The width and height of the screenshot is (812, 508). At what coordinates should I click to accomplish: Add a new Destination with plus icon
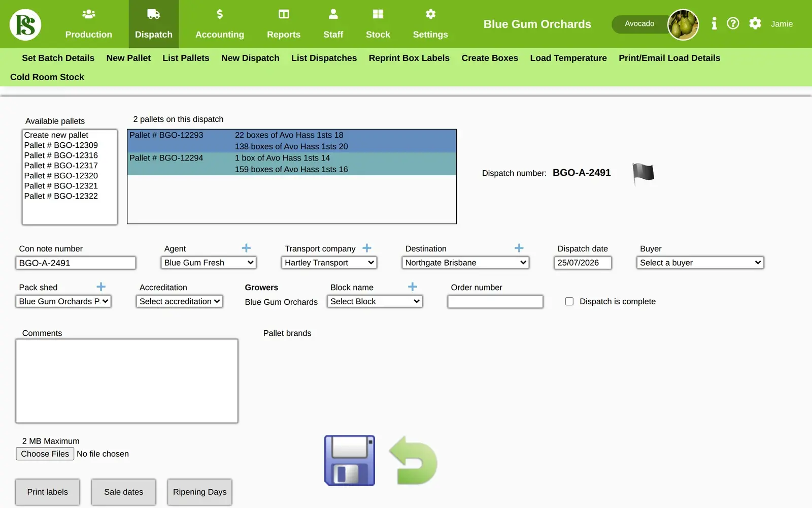pyautogui.click(x=519, y=248)
